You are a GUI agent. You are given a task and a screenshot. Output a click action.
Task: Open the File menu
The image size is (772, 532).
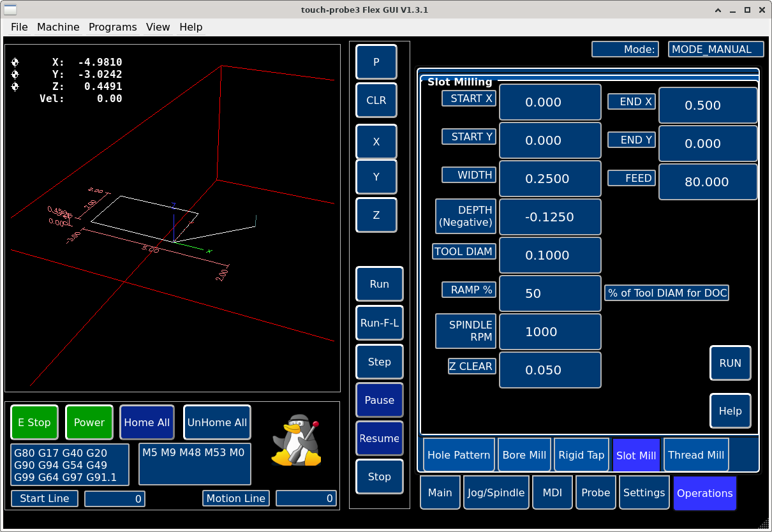pos(19,27)
